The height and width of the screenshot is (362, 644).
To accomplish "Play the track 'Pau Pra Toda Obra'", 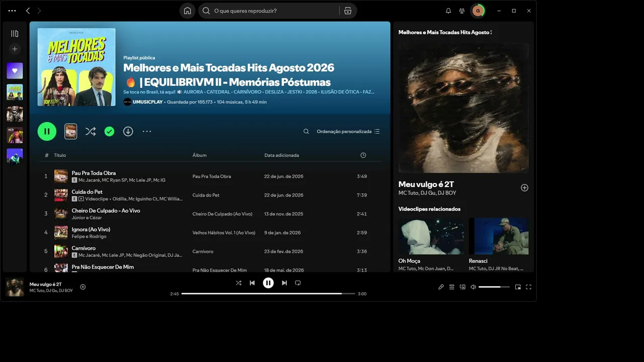I will 94,173.
